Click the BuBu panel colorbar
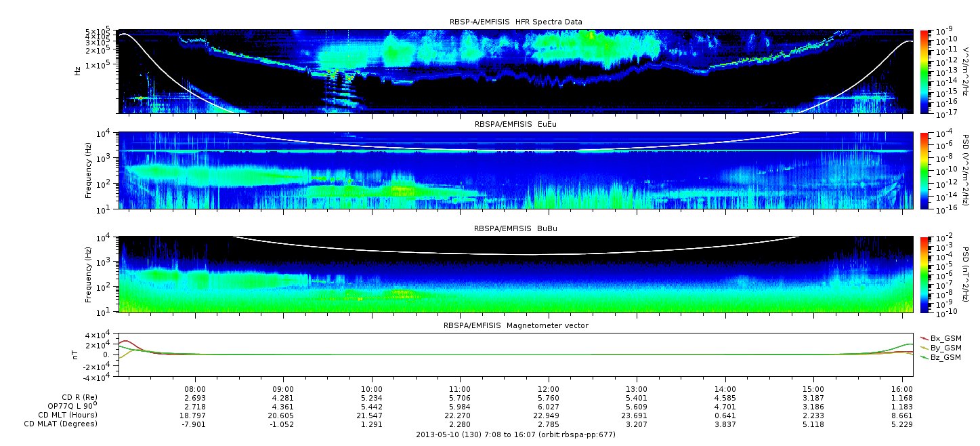 [924, 274]
